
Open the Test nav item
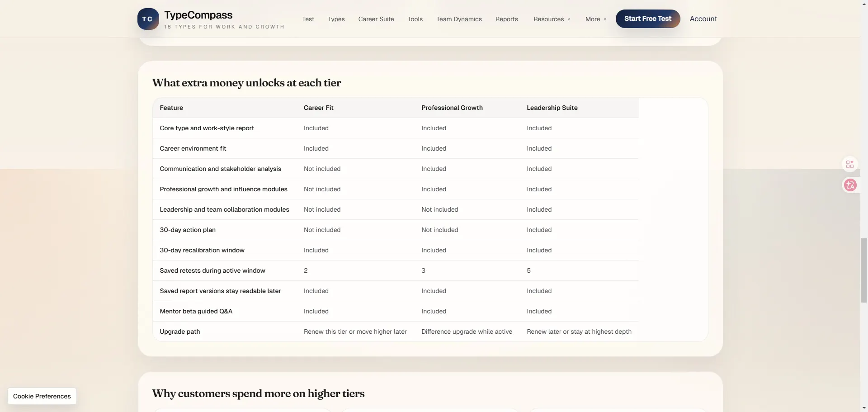pyautogui.click(x=308, y=19)
